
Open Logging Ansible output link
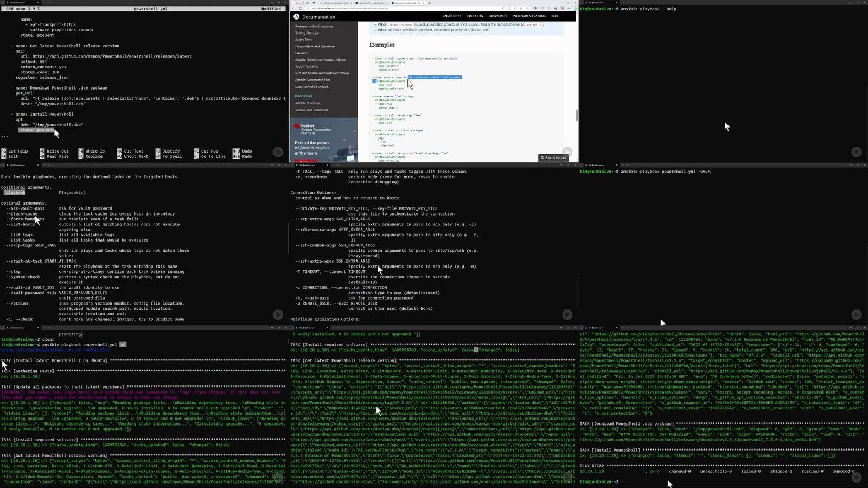311,87
